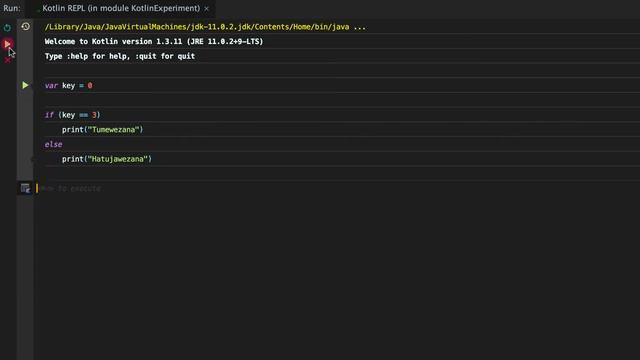Click the red X close REPL icon
The image size is (640, 360).
(7, 60)
